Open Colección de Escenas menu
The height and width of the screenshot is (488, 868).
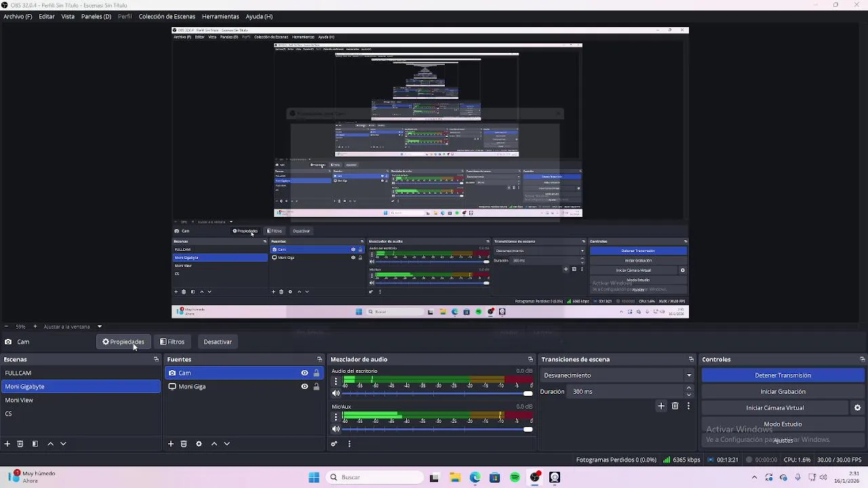(x=167, y=16)
